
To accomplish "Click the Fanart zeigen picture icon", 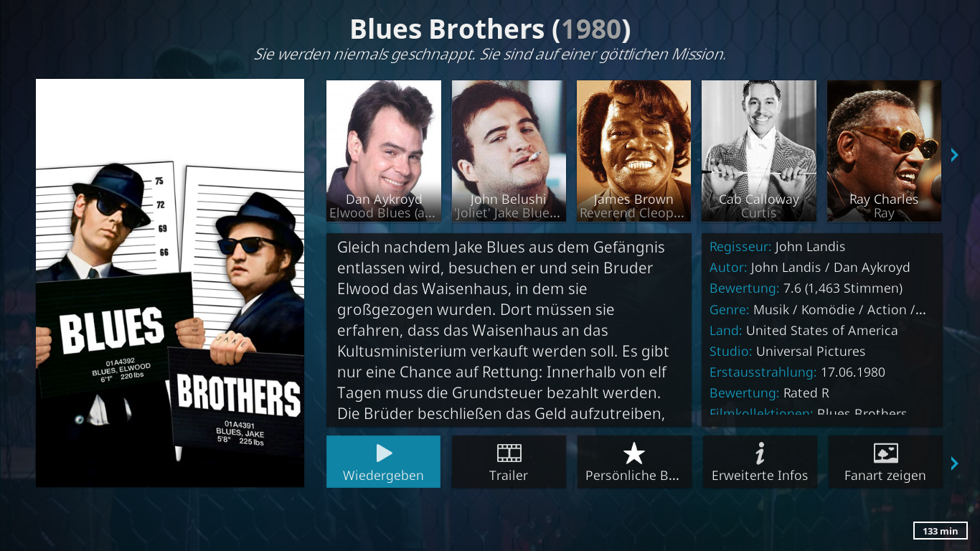I will coord(885,453).
